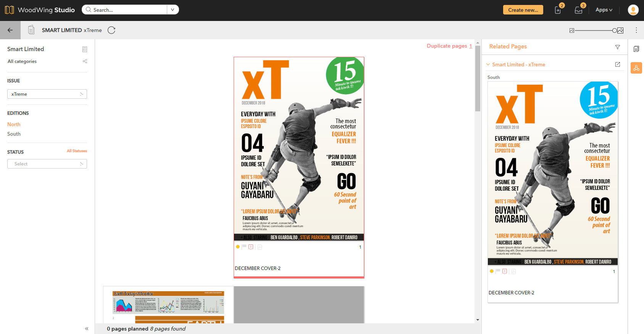Open the xTreme issue dropdown

(47, 94)
